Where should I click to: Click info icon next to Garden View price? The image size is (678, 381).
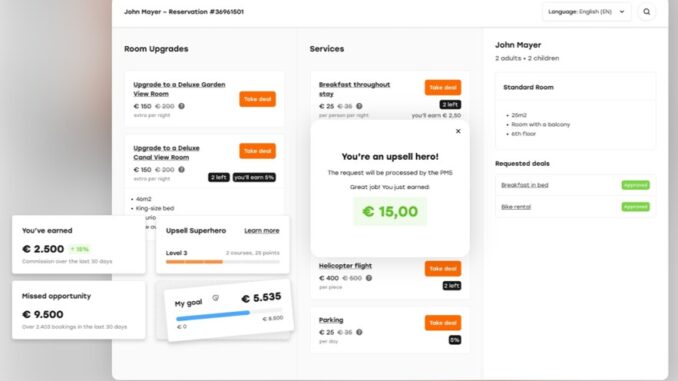[182, 106]
